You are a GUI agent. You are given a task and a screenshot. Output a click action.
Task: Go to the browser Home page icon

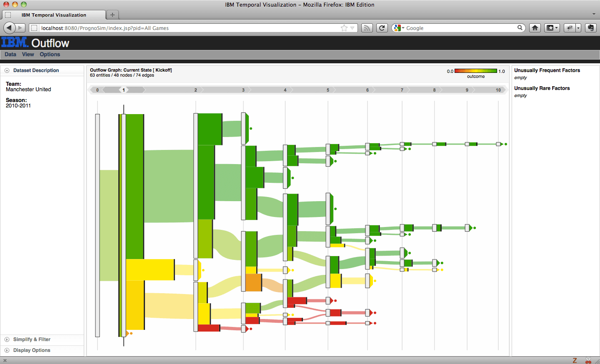click(x=535, y=28)
